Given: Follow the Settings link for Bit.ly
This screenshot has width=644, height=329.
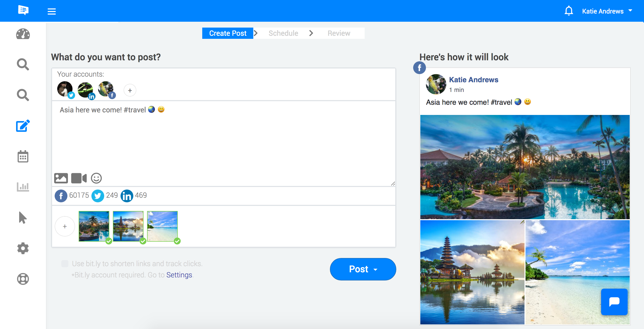Looking at the screenshot, I should [x=179, y=275].
